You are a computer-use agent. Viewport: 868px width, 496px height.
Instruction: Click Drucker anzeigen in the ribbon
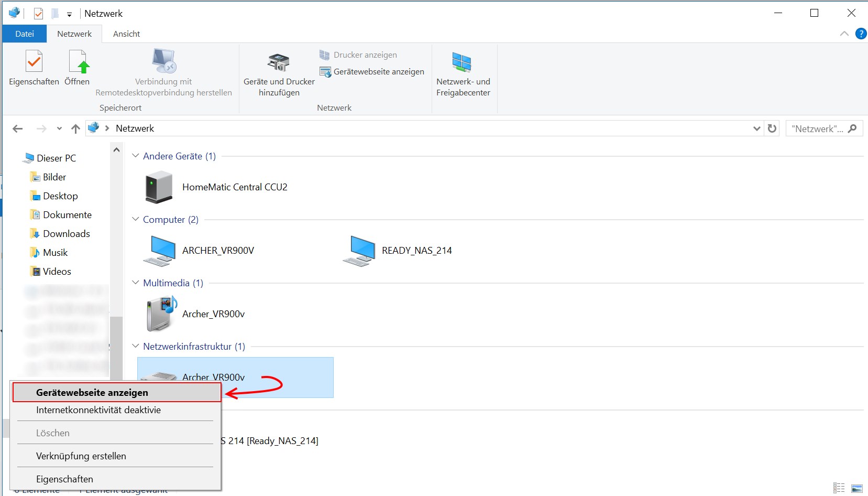pos(358,55)
